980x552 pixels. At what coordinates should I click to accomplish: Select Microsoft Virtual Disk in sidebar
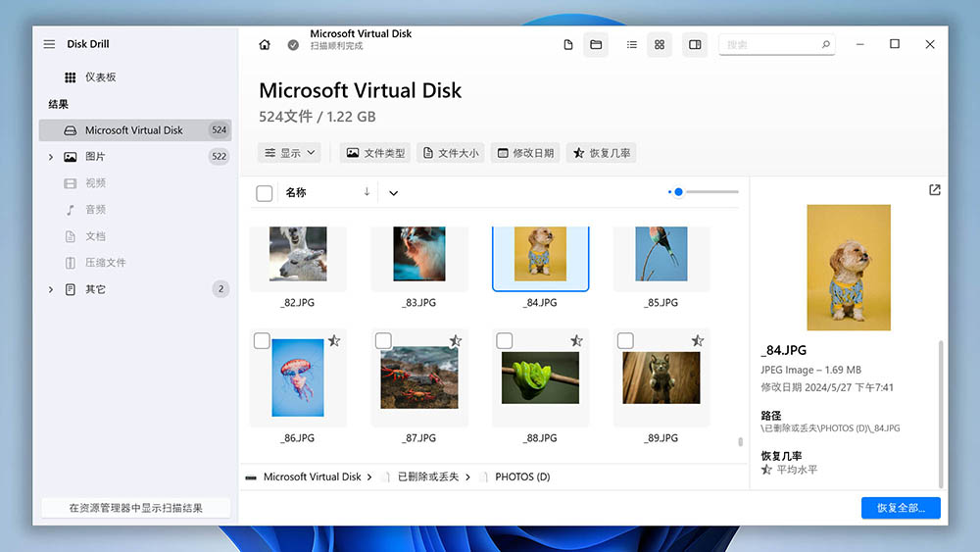[135, 130]
